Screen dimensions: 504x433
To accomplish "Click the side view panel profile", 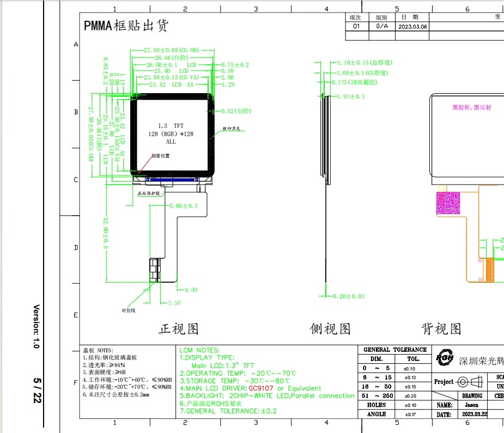I will click(325, 136).
